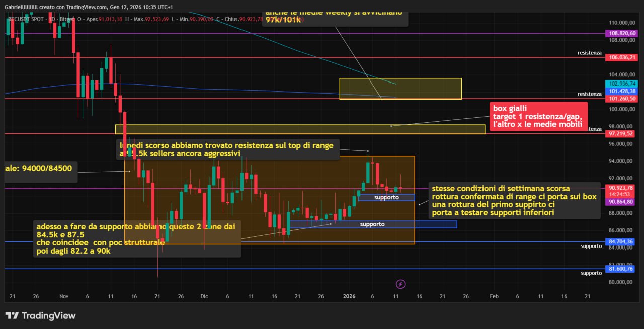
Task: Select the red 'box gialli target 1' callout
Action: (538, 116)
